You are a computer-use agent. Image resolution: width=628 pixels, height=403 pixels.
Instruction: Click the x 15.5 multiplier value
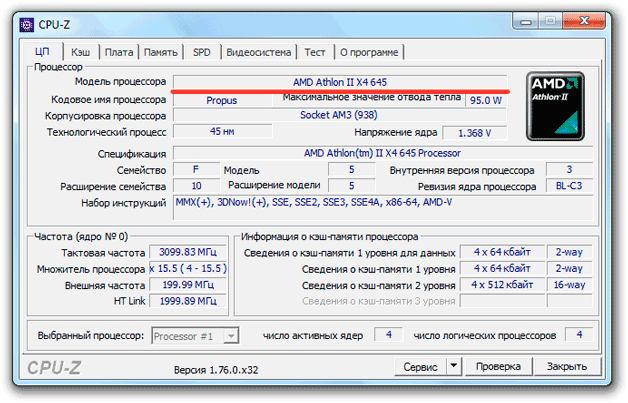[x=188, y=268]
